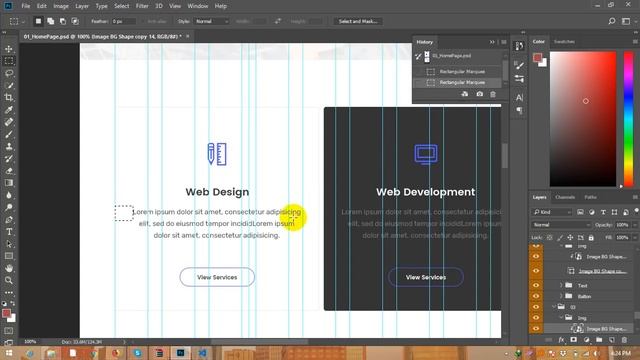Screen dimensions: 640x360
Task: Open the Style dropdown set to Normal
Action: pyautogui.click(x=211, y=21)
